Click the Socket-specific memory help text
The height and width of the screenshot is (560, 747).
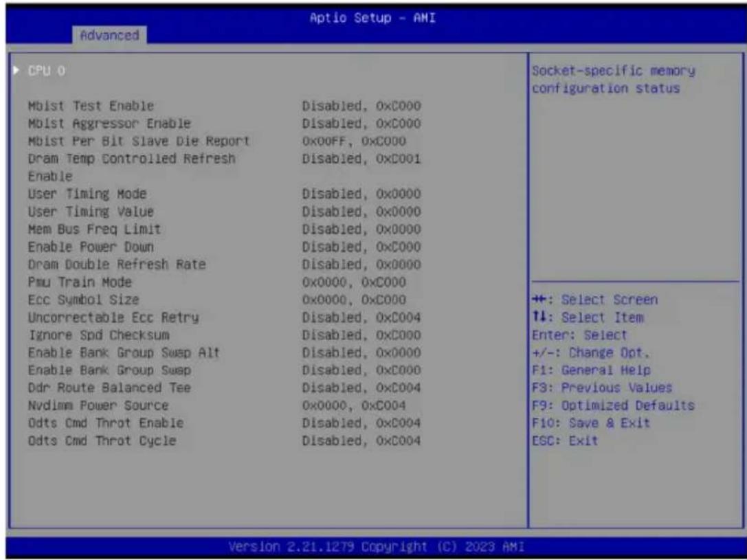click(x=614, y=80)
